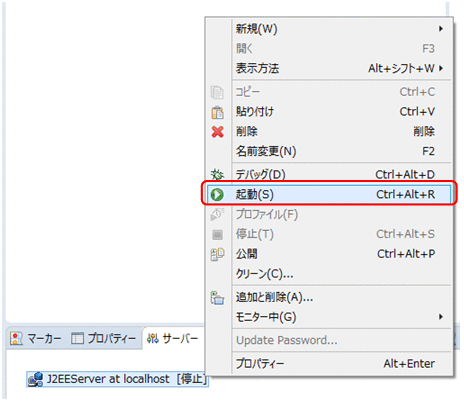The image size is (464, 403).
Task: Click the Ctrl+Alt+D shortcut text
Action: pos(405,174)
